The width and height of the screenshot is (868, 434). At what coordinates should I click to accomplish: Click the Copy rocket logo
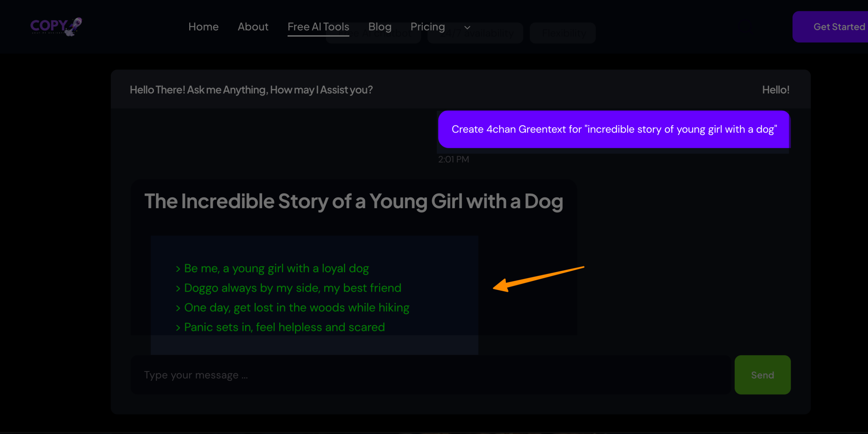(56, 26)
